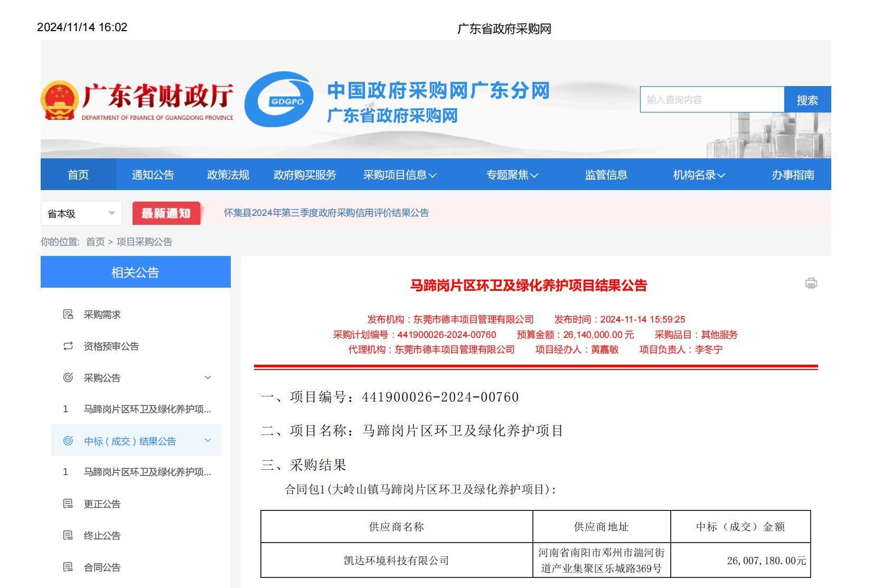Click the 预算金额：26,140,000.00 元 text
873x588 pixels.
575,335
